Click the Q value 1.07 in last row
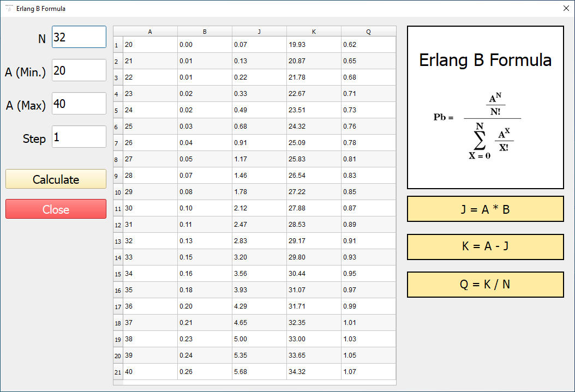 pyautogui.click(x=368, y=372)
